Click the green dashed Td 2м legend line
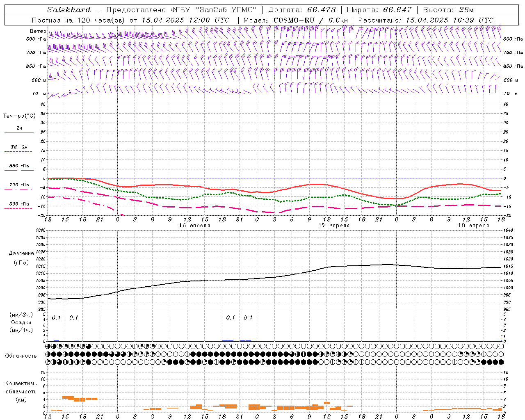The height and width of the screenshot is (420, 525). coord(18,151)
